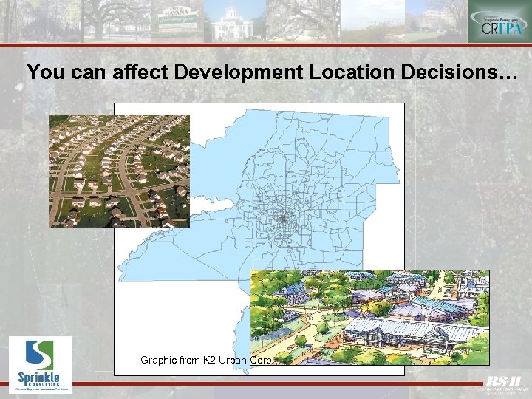Select the aerial suburban housing photo
Viewport: 532px width, 399px height.
tap(120, 171)
